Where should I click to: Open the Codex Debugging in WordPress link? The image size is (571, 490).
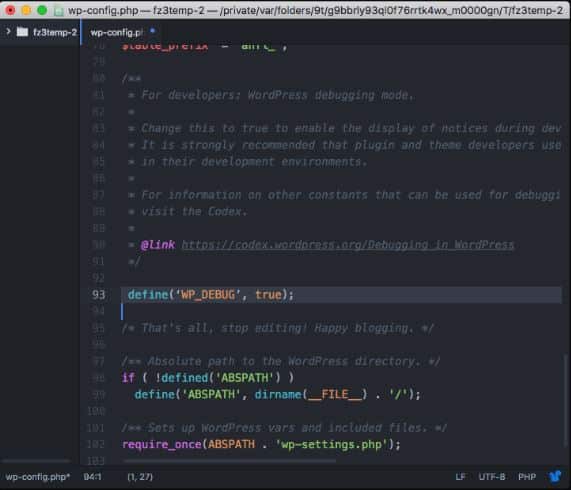pyautogui.click(x=348, y=245)
